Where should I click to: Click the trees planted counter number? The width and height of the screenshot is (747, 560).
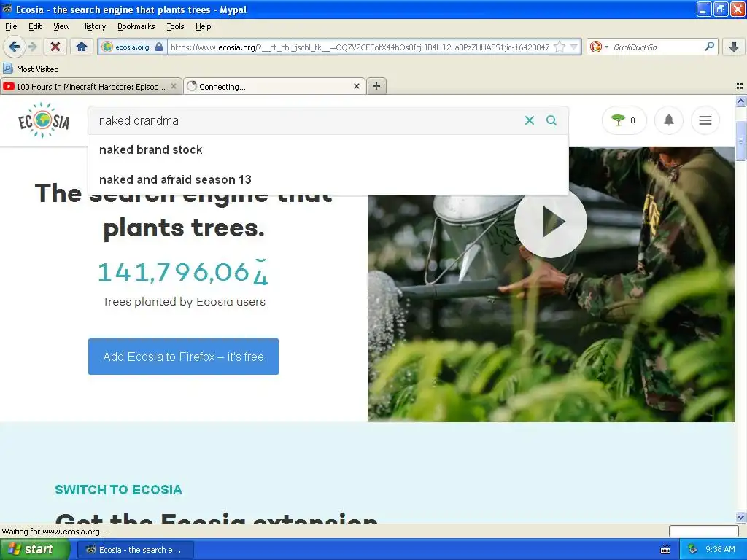click(x=183, y=273)
